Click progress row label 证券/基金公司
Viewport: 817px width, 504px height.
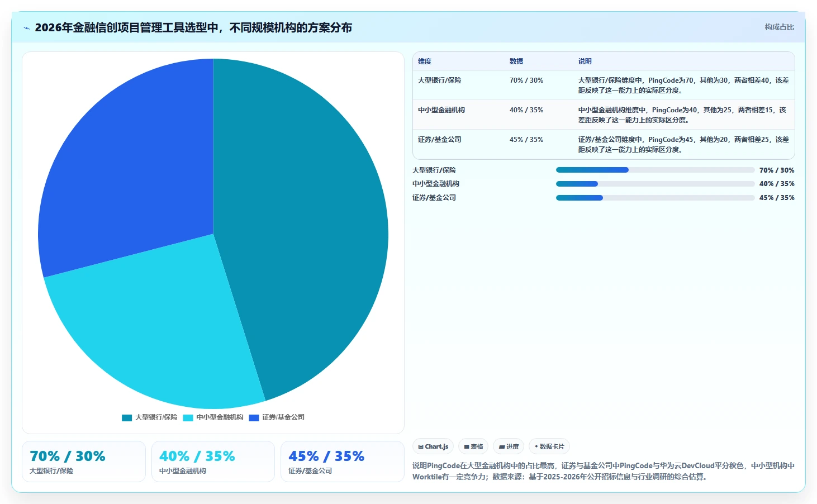coord(434,198)
